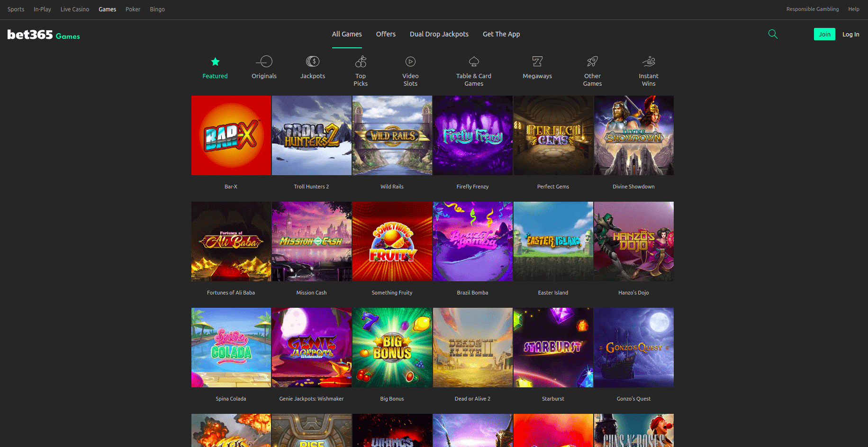The width and height of the screenshot is (868, 447).
Task: Go to Bingo in top bar
Action: point(157,9)
